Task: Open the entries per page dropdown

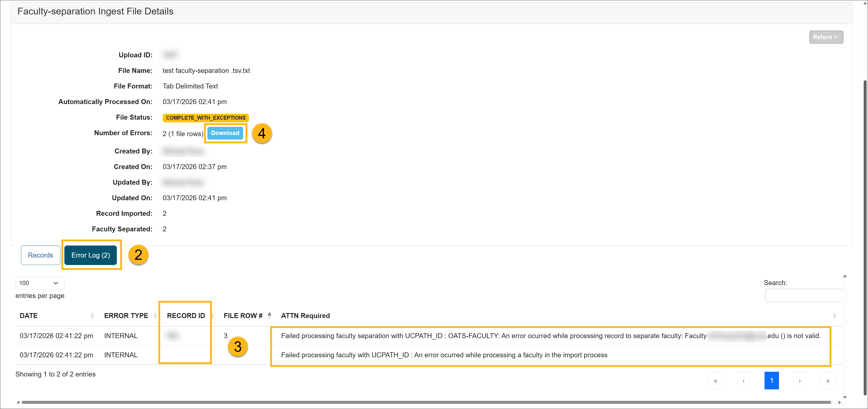Action: coord(40,283)
